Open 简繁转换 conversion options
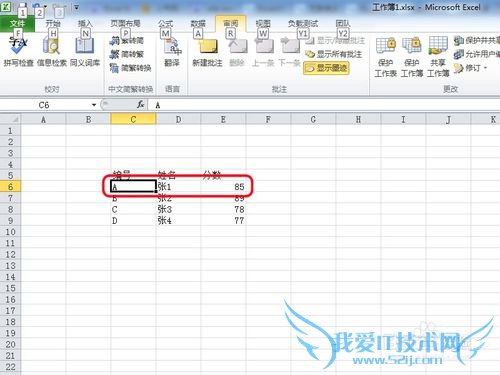Screen dimensions: 500x375 (131, 68)
